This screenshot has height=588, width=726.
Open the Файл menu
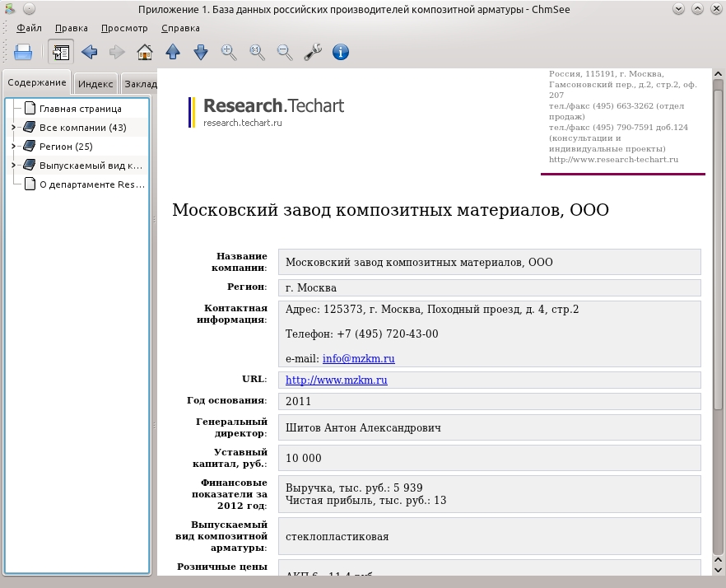(x=29, y=28)
